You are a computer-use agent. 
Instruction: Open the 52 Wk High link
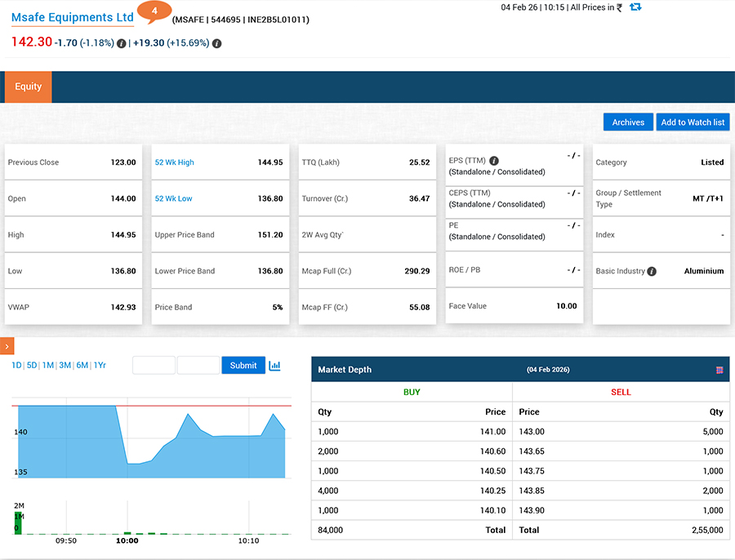point(175,162)
